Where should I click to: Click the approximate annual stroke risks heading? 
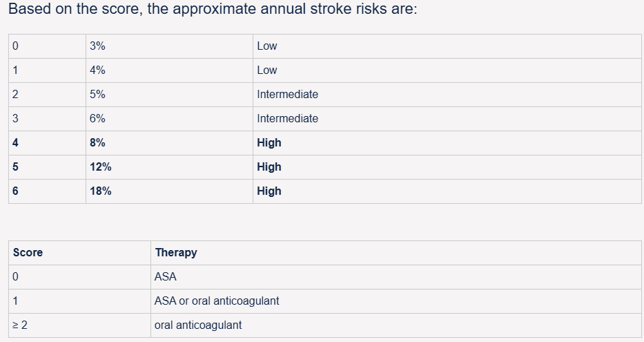(213, 8)
